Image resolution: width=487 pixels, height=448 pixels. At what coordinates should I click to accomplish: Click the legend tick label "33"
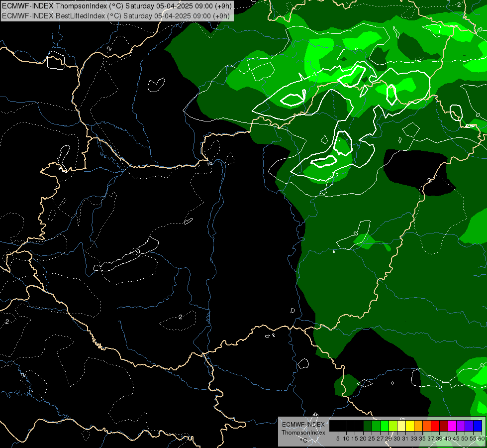tap(414, 439)
